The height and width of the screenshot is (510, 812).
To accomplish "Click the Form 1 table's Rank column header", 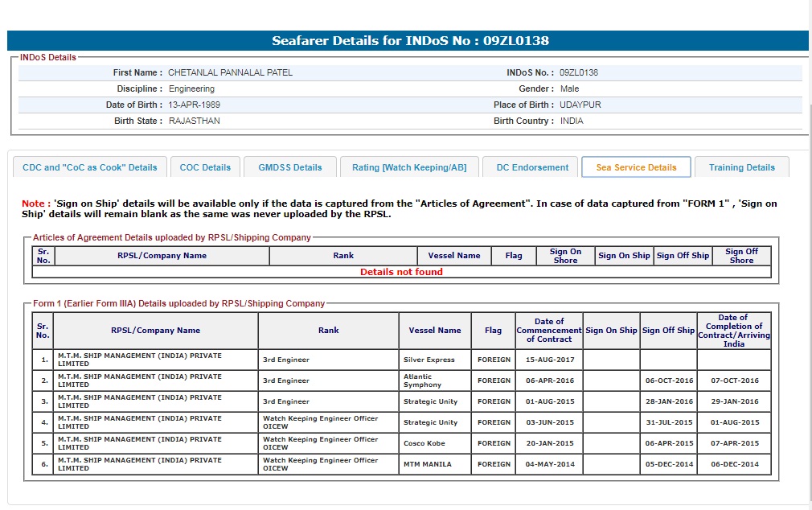I will click(328, 330).
